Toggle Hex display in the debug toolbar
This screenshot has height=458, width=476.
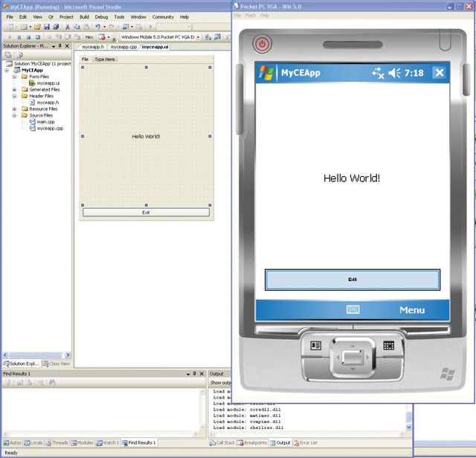[x=89, y=36]
